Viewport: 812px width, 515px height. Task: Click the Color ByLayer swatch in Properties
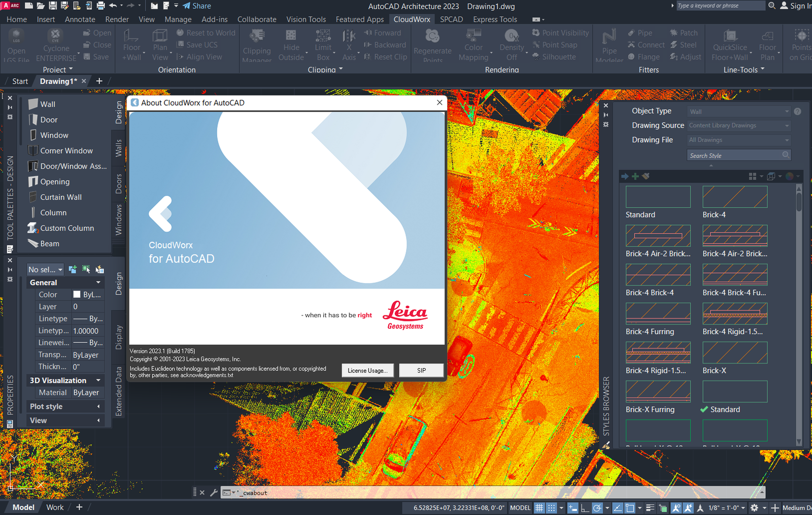click(x=77, y=295)
